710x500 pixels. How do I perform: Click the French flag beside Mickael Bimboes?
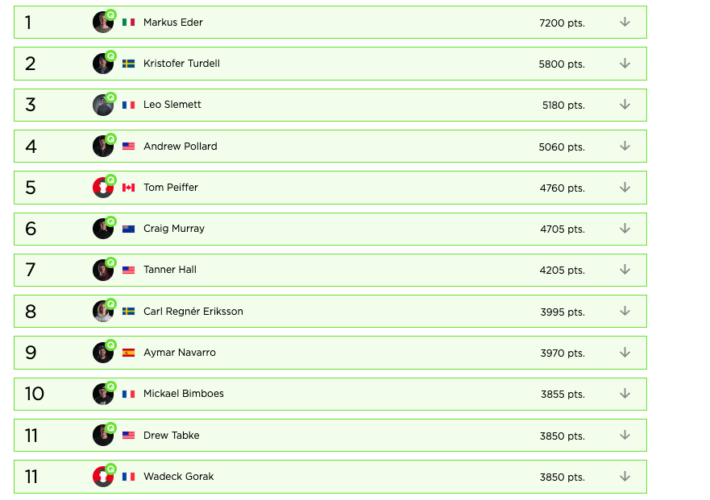pos(128,394)
